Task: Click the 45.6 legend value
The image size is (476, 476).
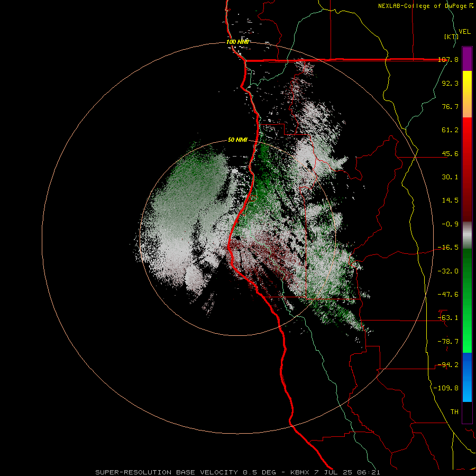Action: click(450, 153)
